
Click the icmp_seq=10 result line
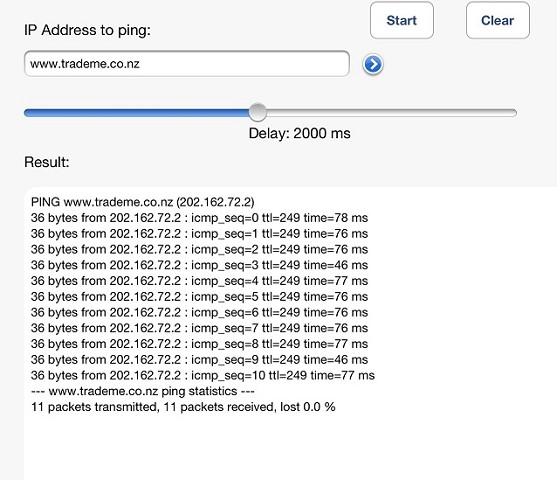[x=202, y=376]
